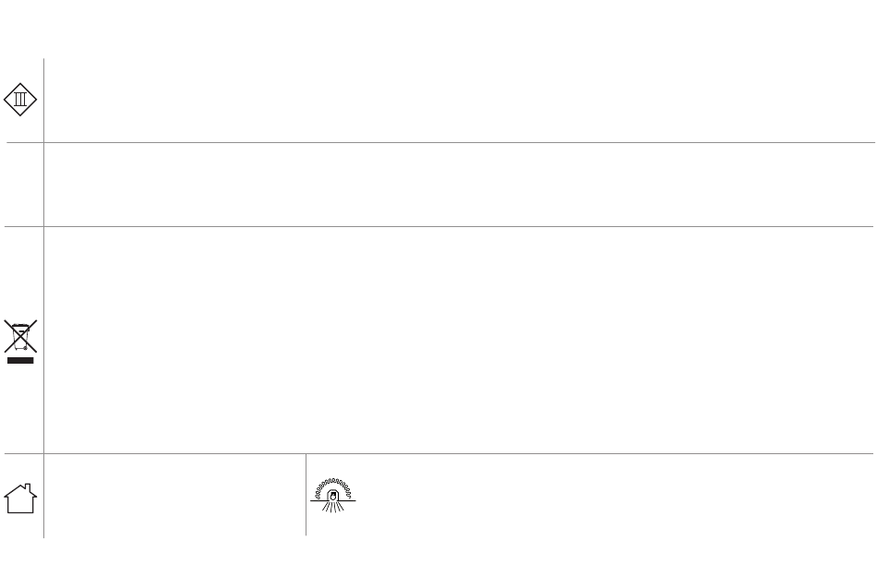
Task: Click the empty cell beside the diamond symbol
Action: coord(459,101)
